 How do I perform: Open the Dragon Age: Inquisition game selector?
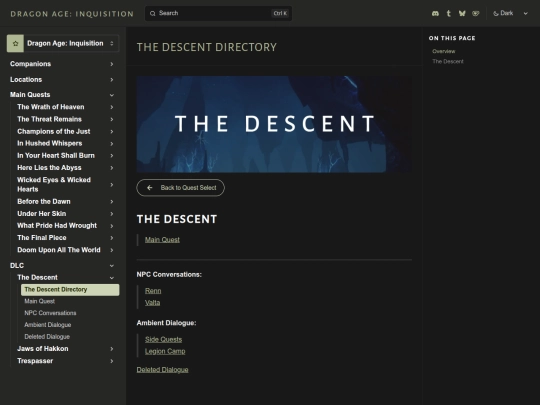pos(63,43)
